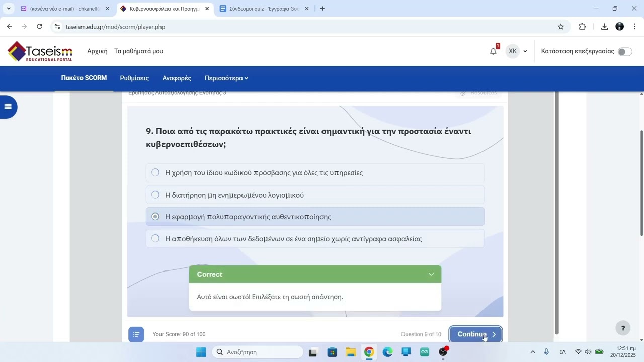Click the ΧΚ user avatar
The height and width of the screenshot is (362, 644).
512,51
